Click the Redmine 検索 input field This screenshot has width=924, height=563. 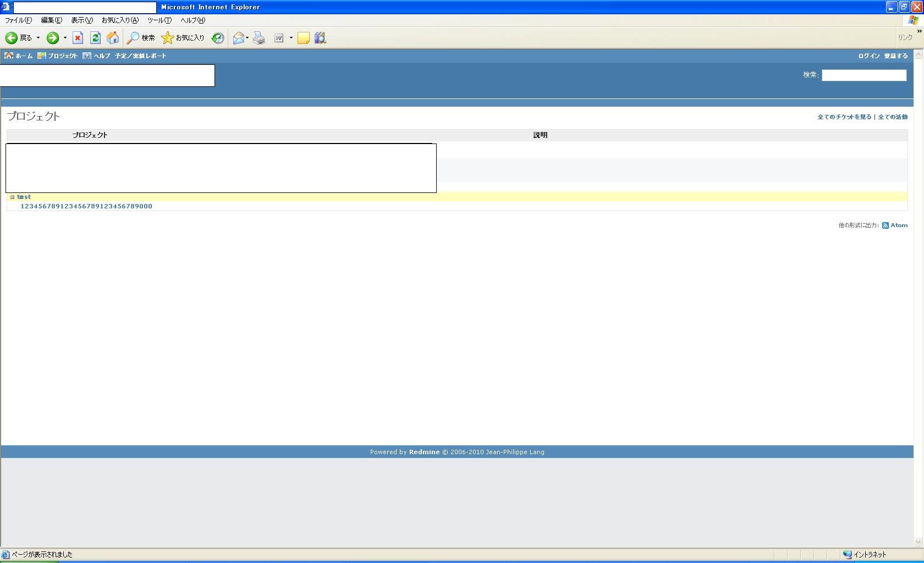click(864, 75)
